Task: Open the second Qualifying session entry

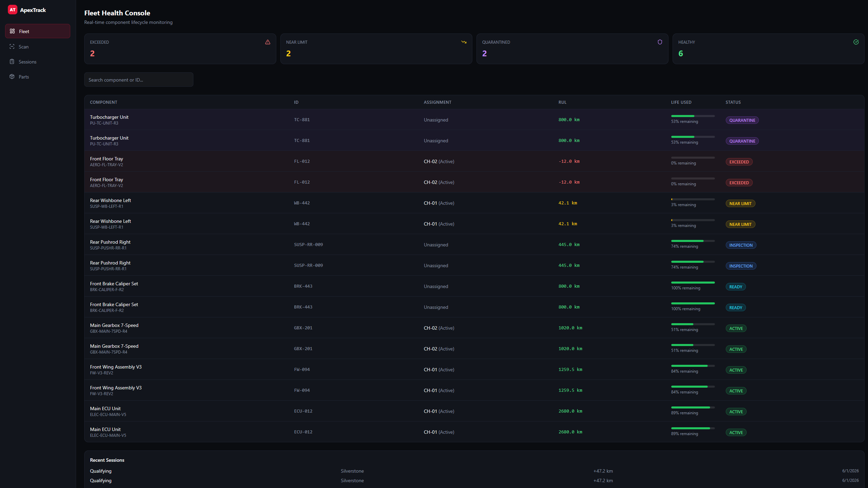Action: click(x=101, y=480)
